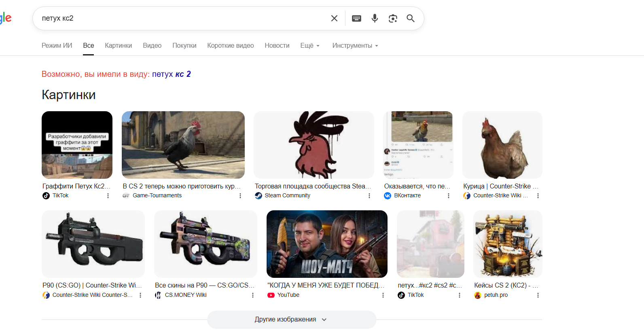Open options menu for the Steam Community result
The image size is (644, 330).
coord(369,196)
